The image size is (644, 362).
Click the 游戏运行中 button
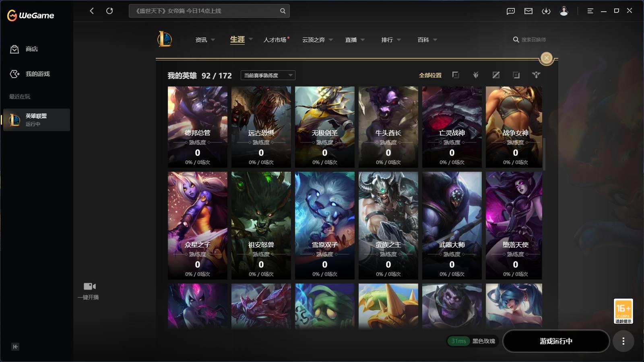tap(556, 341)
